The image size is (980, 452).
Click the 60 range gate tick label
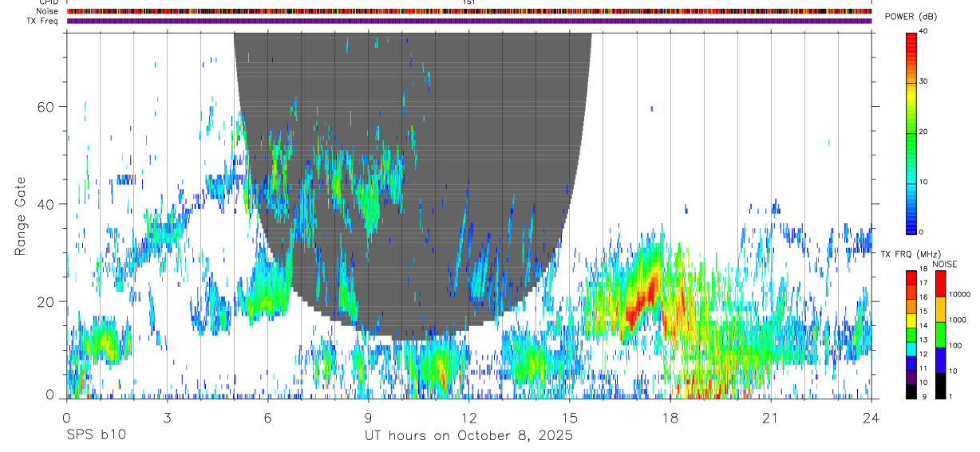pos(45,106)
